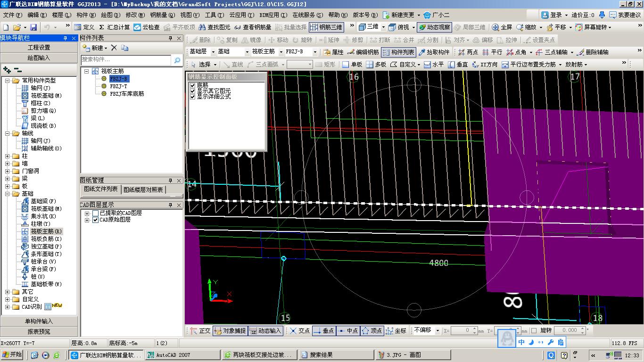The height and width of the screenshot is (362, 644).
Task: Collapse the 筏板主筋 node in component list
Action: [x=87, y=71]
